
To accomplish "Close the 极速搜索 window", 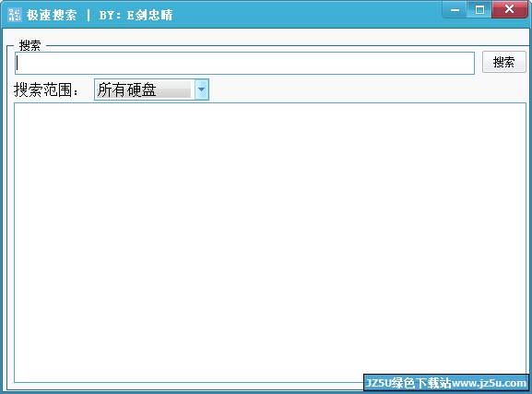I will (x=509, y=9).
